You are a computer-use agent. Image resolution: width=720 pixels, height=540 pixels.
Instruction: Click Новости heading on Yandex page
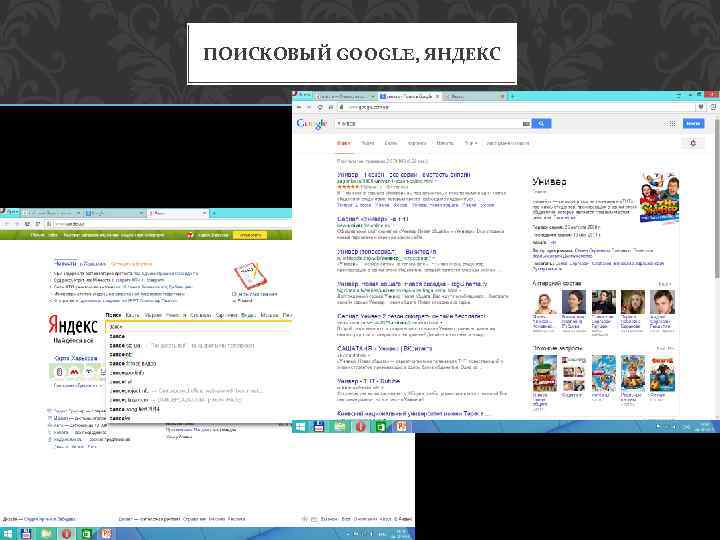(66, 264)
